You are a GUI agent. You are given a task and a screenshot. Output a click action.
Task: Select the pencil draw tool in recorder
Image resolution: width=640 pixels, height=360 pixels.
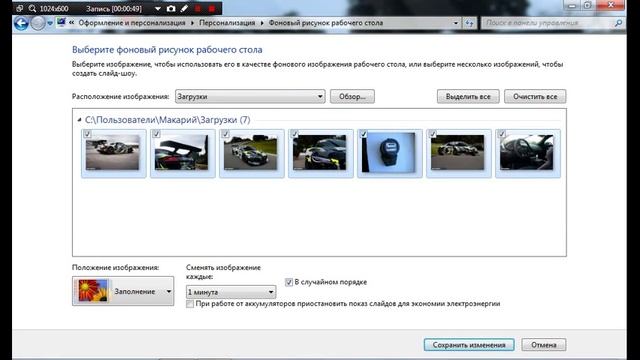(x=184, y=8)
